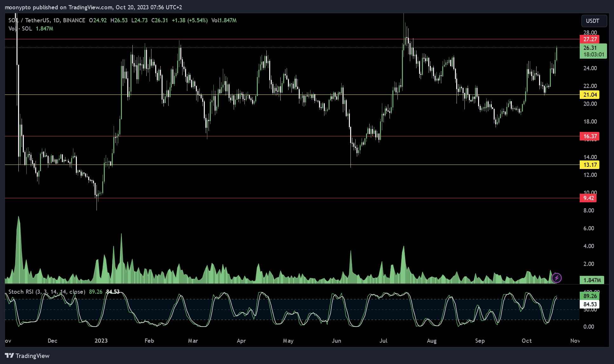Click the TradingView logo at bottom left
614x364 pixels.
coord(27,356)
